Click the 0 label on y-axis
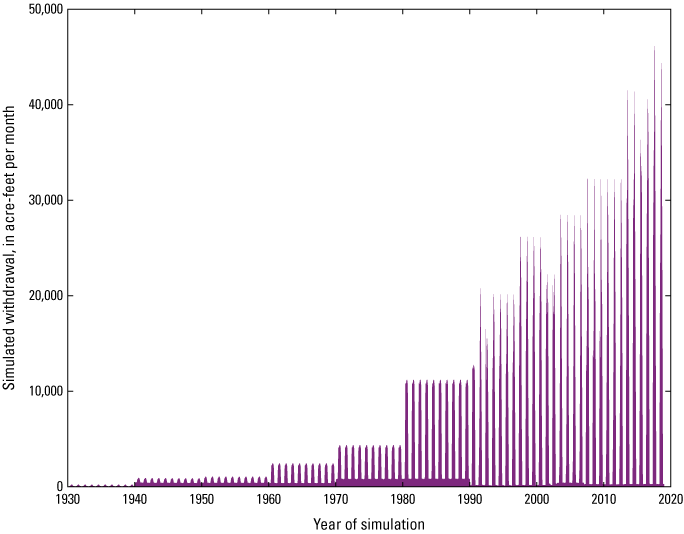The image size is (684, 534). pos(57,486)
